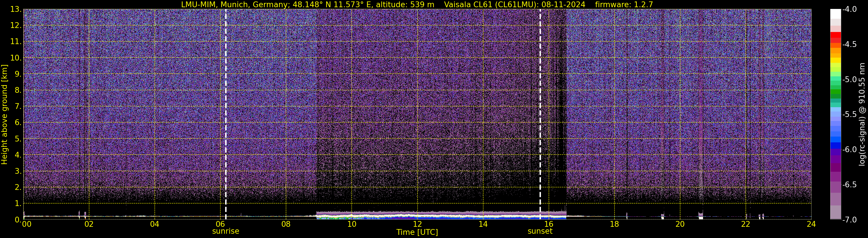Click the '-7.0' colorbar tick label
Viewport: 868px width, 238px height.
[850, 220]
